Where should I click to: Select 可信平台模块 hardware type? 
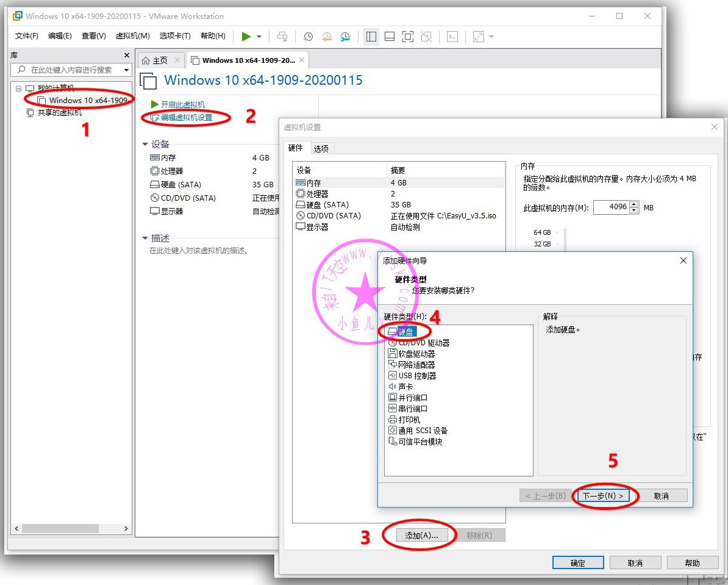(x=415, y=442)
